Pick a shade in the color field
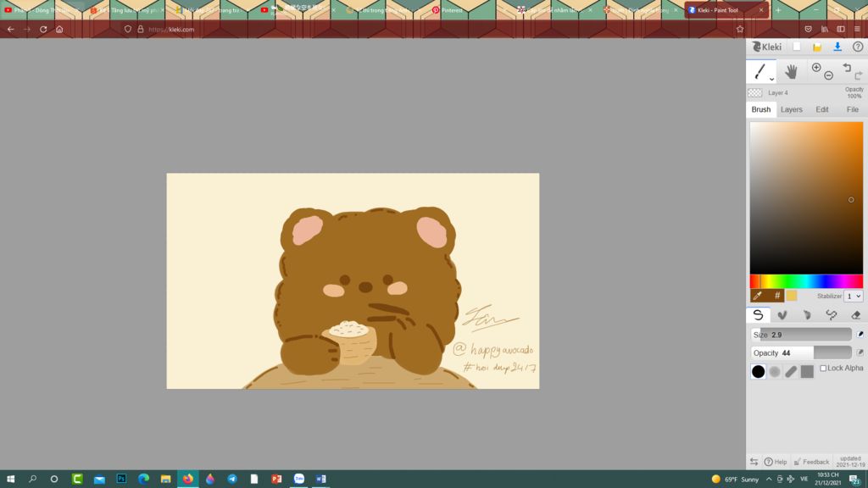This screenshot has width=868, height=488. pos(806,197)
